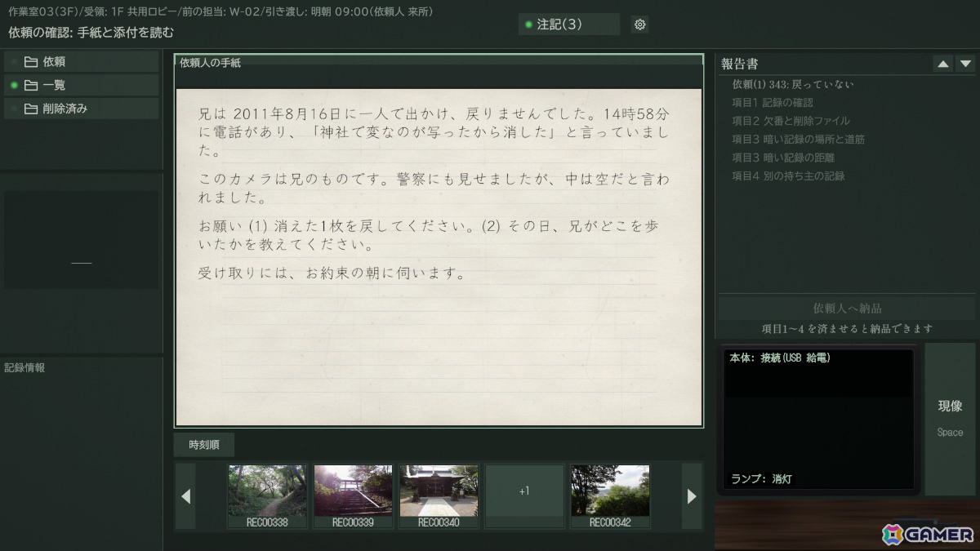This screenshot has width=980, height=551.
Task: Toggle the indicator dot beside 依頼
Action: pos(14,61)
